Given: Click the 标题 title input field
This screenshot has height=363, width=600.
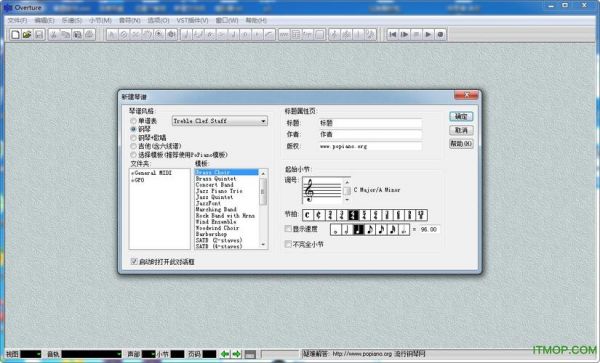Looking at the screenshot, I should pyautogui.click(x=370, y=123).
